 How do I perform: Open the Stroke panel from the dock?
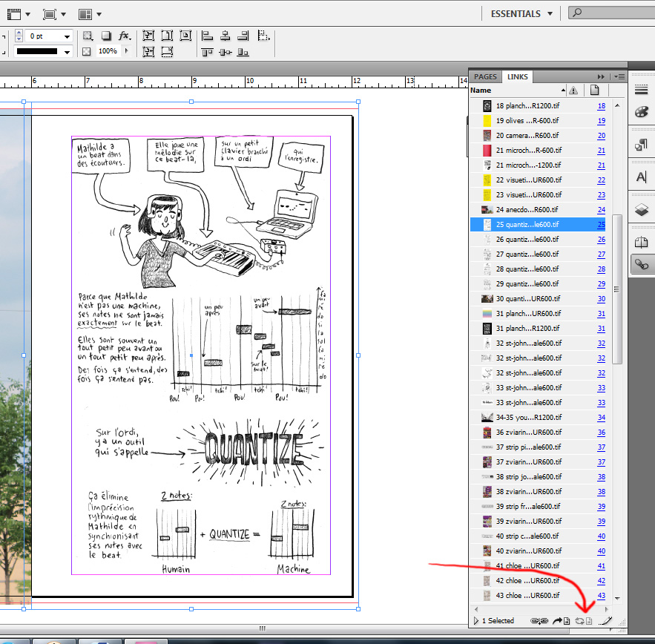(642, 90)
